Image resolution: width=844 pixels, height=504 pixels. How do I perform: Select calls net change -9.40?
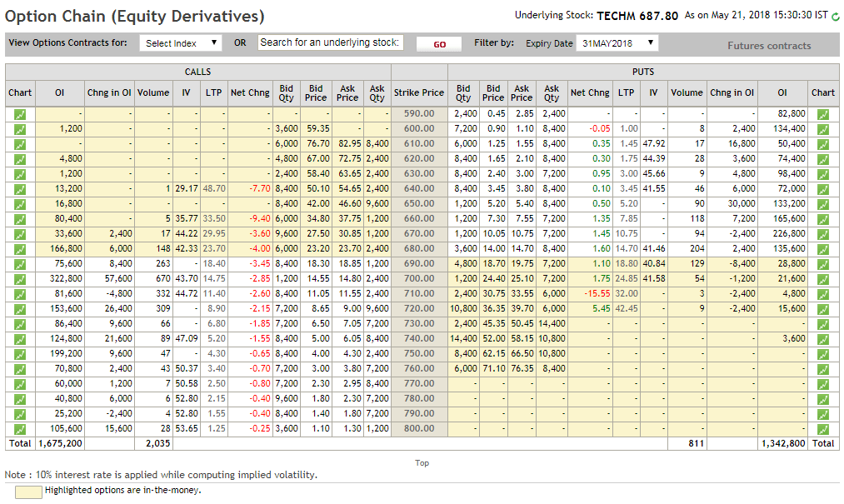tap(259, 218)
